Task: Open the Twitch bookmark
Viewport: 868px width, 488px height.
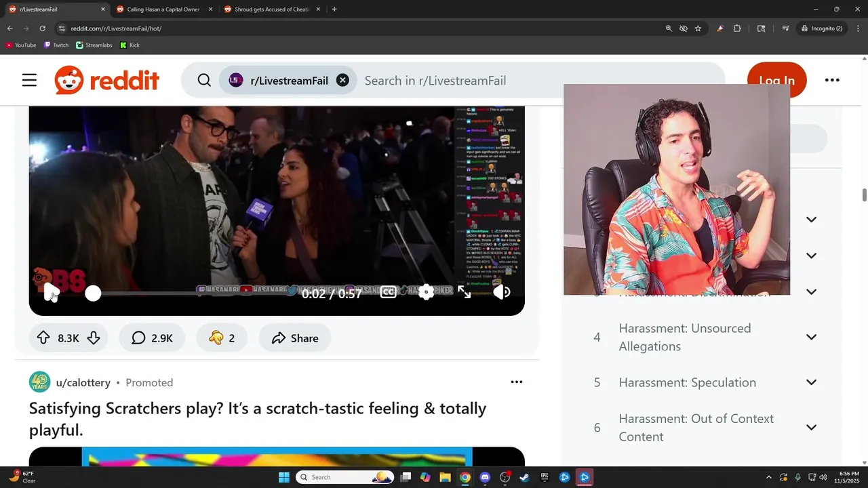Action: click(x=56, y=45)
